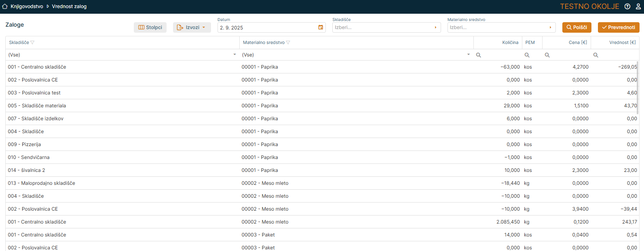Screen dimensions: 644x251
Task: Click the search icon under Vrednost column
Action: [x=595, y=55]
